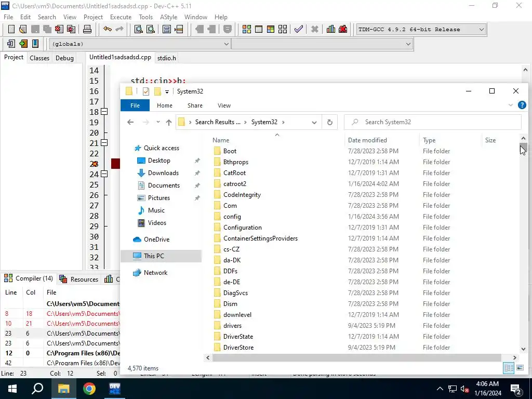Open Google Chrome from the taskbar
Screen dimensions: 532x399
click(89, 389)
